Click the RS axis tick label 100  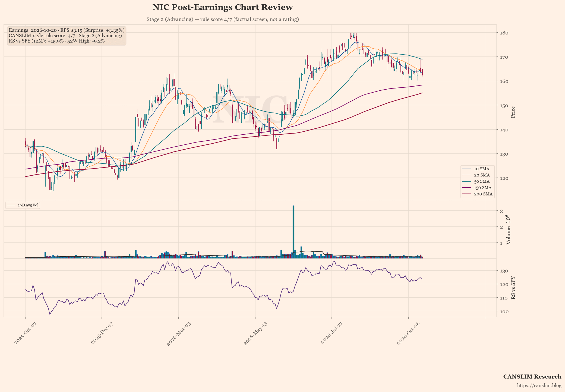(x=504, y=311)
